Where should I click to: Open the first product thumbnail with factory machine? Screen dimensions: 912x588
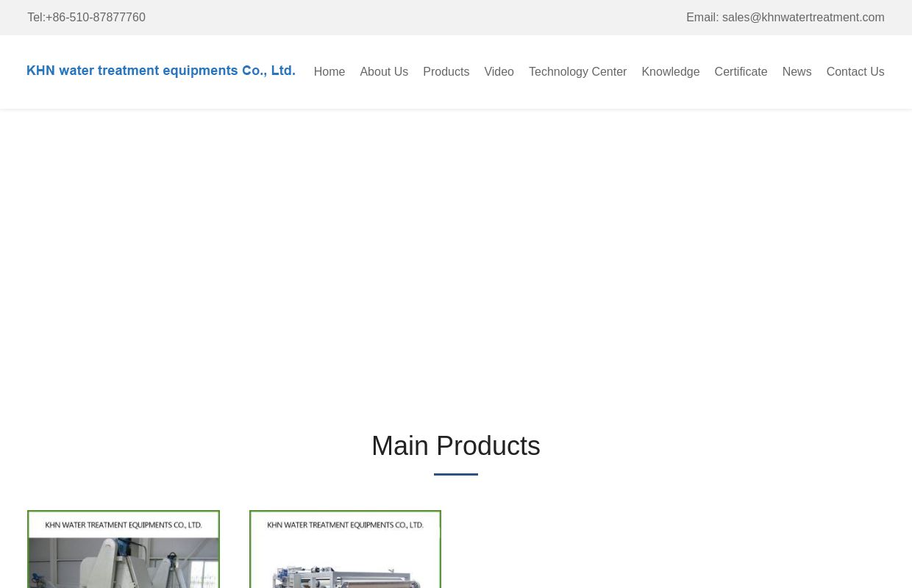click(x=124, y=562)
